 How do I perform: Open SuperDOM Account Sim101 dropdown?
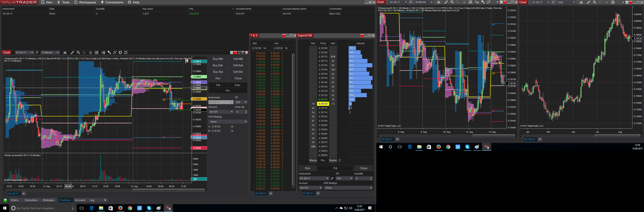point(310,188)
